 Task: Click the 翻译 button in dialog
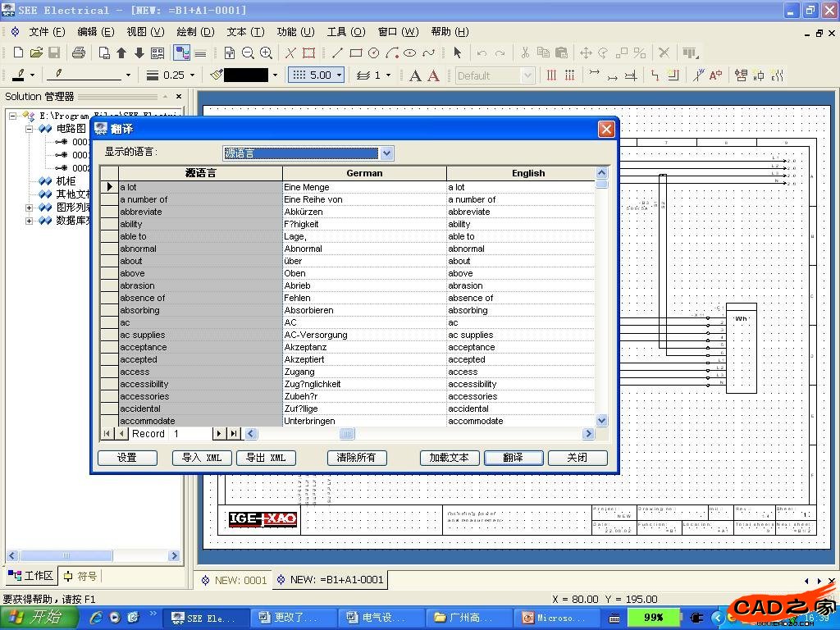pos(513,458)
